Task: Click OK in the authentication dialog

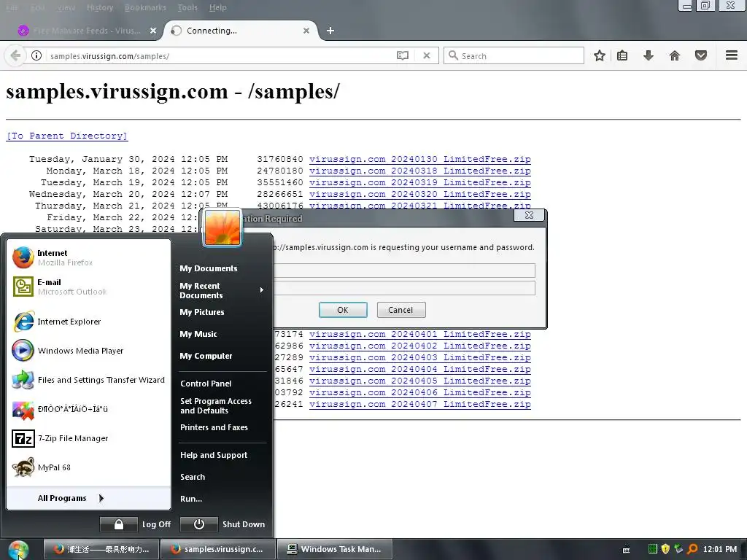Action: click(x=343, y=310)
